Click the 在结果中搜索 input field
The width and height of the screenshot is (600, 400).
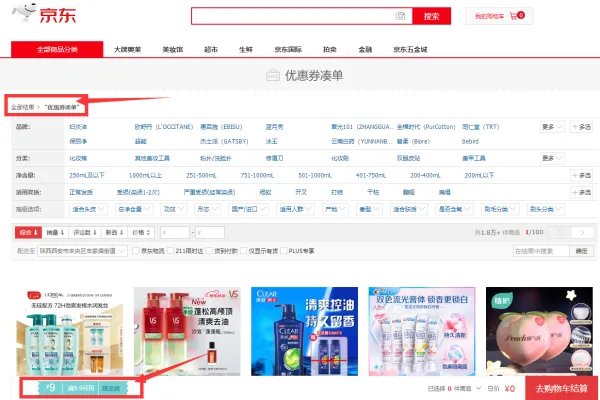point(541,251)
